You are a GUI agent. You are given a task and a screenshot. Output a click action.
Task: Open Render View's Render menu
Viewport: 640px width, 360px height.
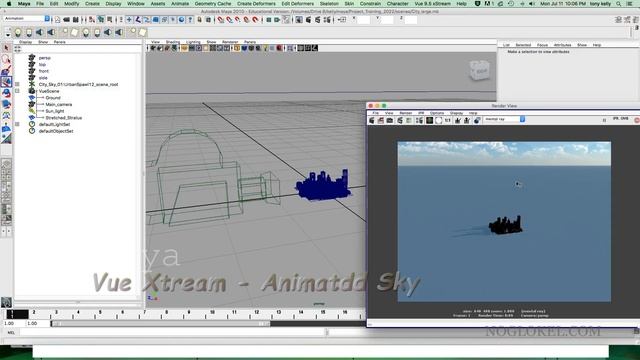coord(405,113)
